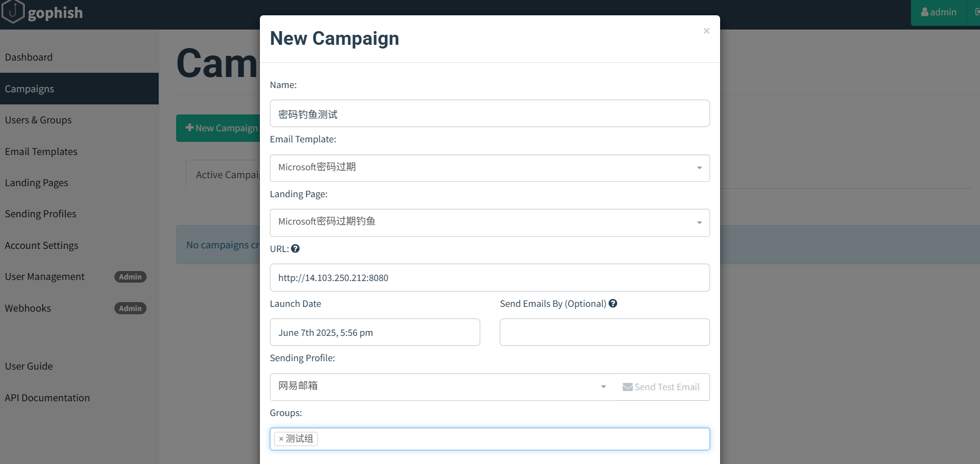980x464 pixels.
Task: Click the campaign Name input field
Action: click(489, 114)
